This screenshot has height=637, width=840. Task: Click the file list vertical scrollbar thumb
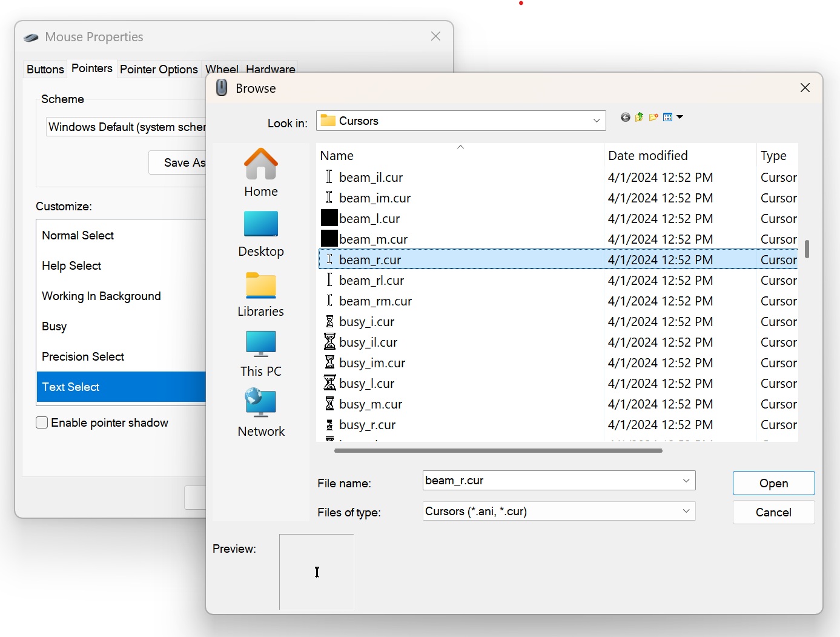pos(807,248)
